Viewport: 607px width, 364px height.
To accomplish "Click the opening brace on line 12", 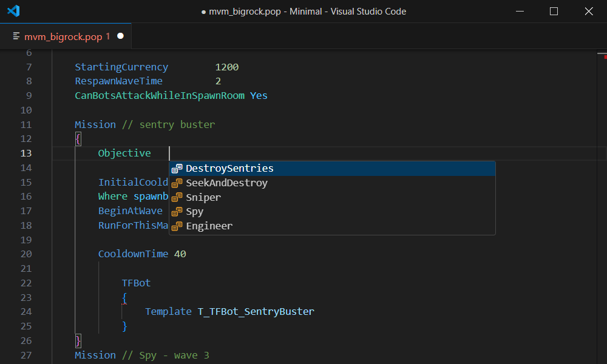I will coord(78,139).
